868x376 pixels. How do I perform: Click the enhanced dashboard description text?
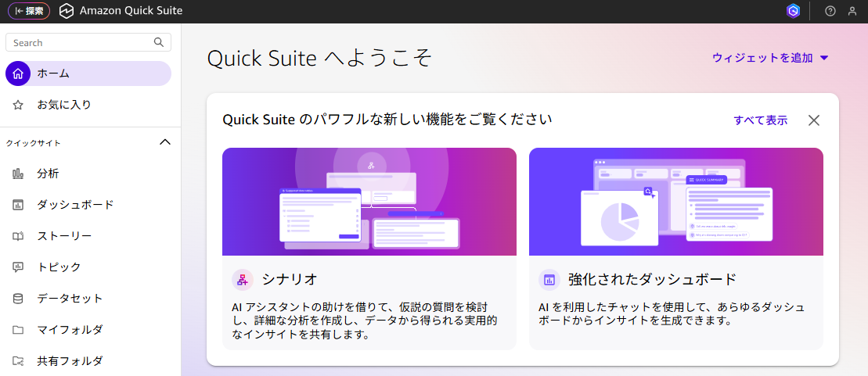pyautogui.click(x=672, y=313)
